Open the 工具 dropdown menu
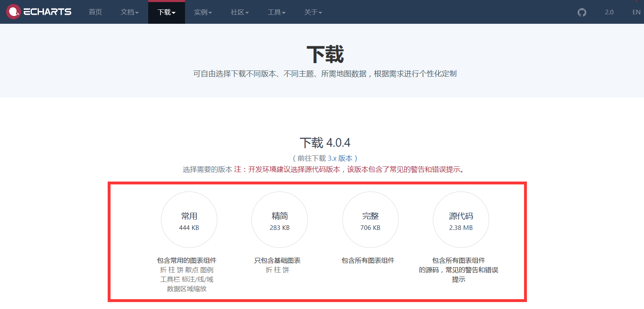The width and height of the screenshot is (644, 309). tap(277, 12)
